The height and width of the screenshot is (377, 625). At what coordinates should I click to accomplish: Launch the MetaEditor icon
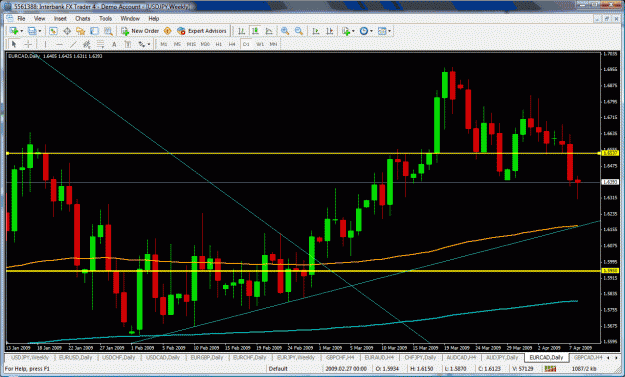[x=167, y=31]
